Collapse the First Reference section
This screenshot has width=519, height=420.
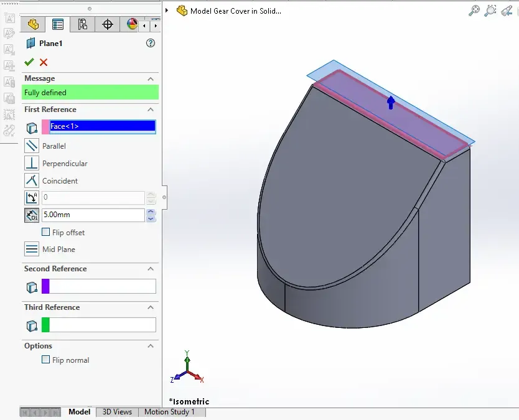click(x=151, y=110)
